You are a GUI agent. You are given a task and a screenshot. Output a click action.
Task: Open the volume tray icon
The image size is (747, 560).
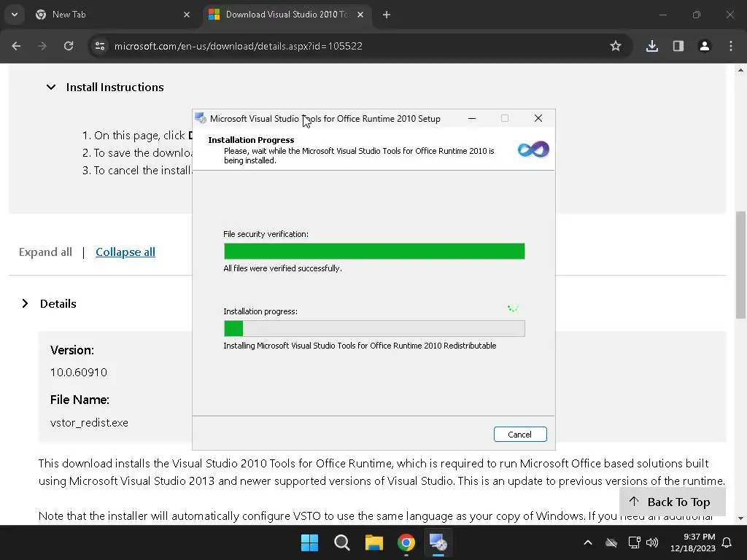652,542
